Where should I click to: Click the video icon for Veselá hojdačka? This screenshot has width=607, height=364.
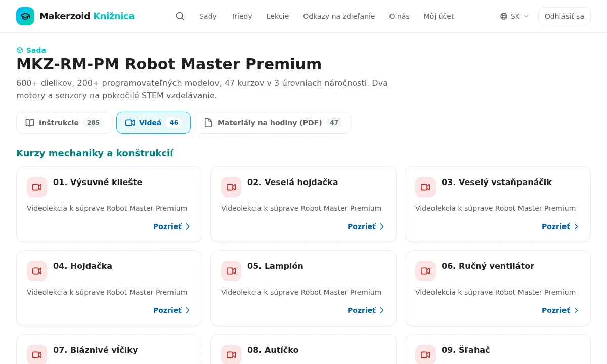[x=231, y=187]
